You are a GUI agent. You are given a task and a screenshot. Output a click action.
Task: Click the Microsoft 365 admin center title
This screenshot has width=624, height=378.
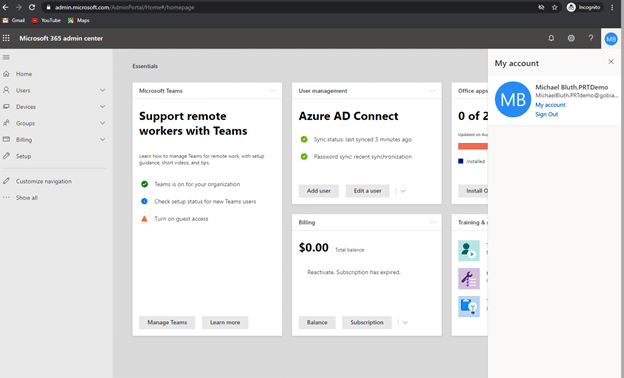click(61, 38)
